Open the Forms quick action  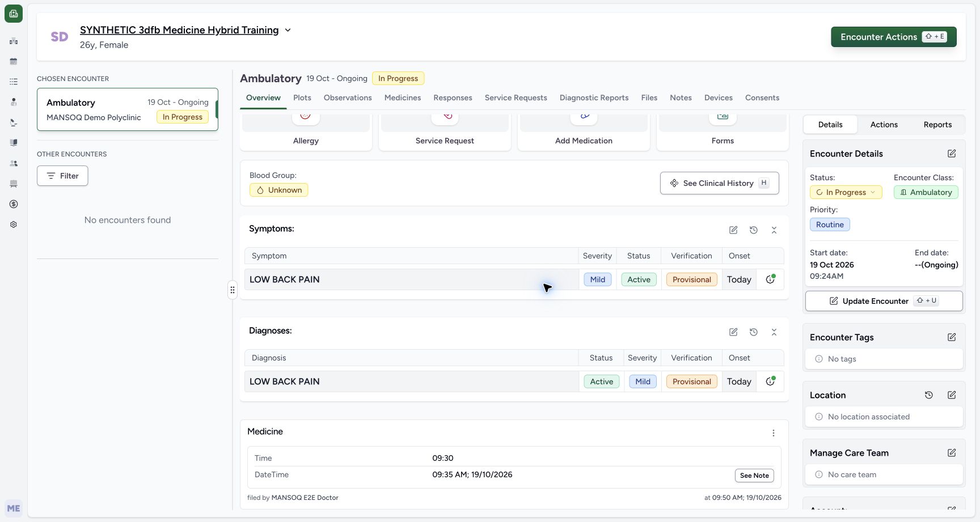point(723,131)
